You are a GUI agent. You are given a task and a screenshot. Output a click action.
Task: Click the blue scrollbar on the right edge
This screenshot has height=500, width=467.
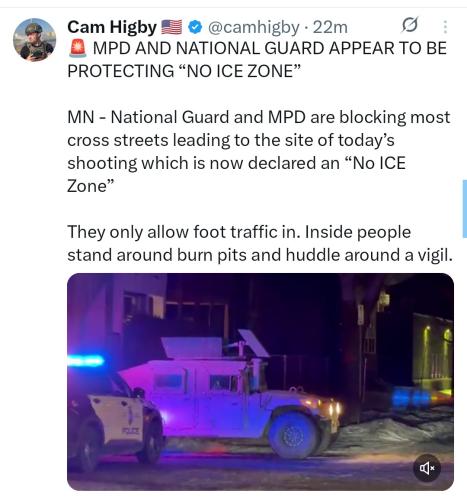pyautogui.click(x=465, y=209)
